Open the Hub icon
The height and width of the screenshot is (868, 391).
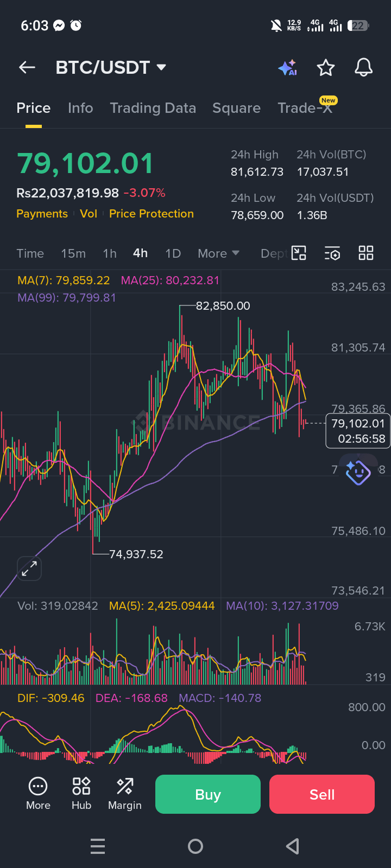[x=81, y=794]
